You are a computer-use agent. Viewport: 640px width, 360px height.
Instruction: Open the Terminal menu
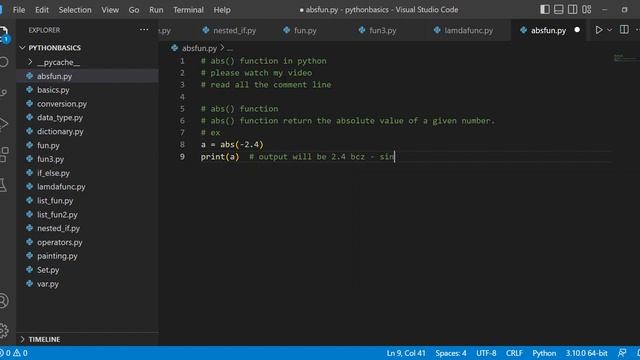pyautogui.click(x=188, y=10)
